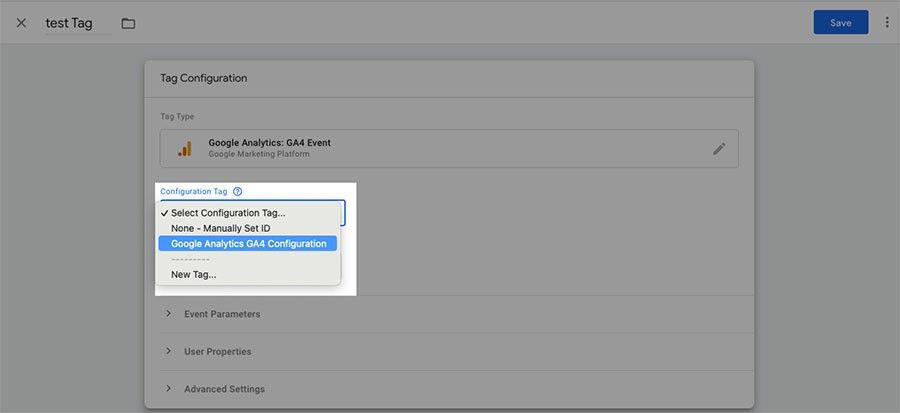Edit the 'test Tag' name field

[x=78, y=24]
